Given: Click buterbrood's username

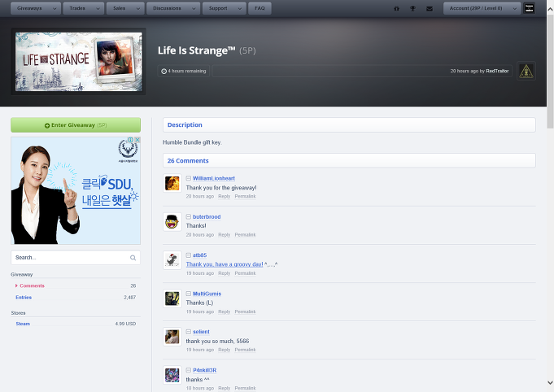Looking at the screenshot, I should tap(207, 217).
